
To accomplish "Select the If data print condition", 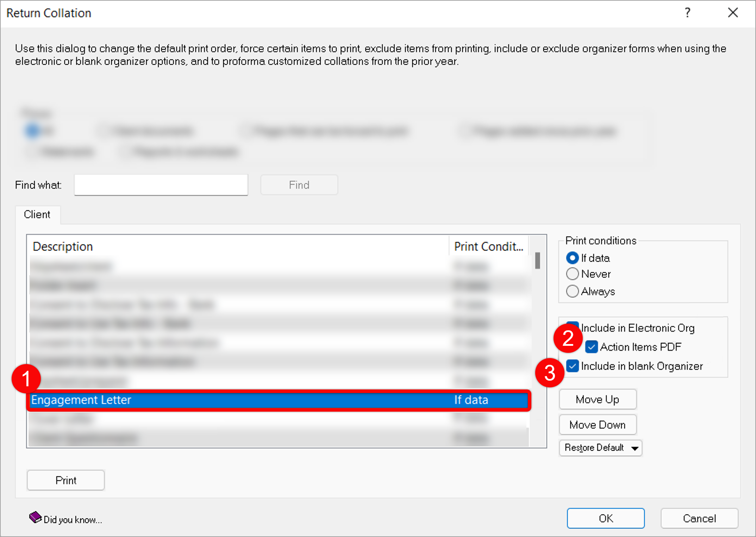I will click(572, 258).
